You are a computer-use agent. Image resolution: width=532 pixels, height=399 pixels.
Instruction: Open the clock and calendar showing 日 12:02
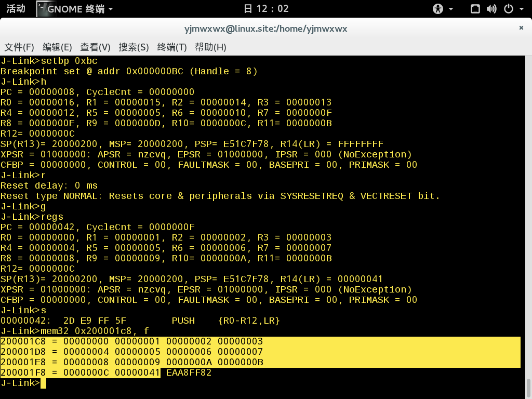coord(267,8)
